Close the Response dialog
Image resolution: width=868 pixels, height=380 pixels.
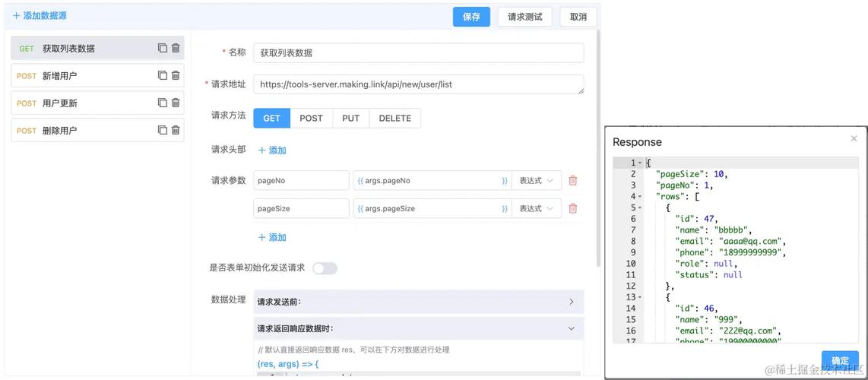click(854, 138)
